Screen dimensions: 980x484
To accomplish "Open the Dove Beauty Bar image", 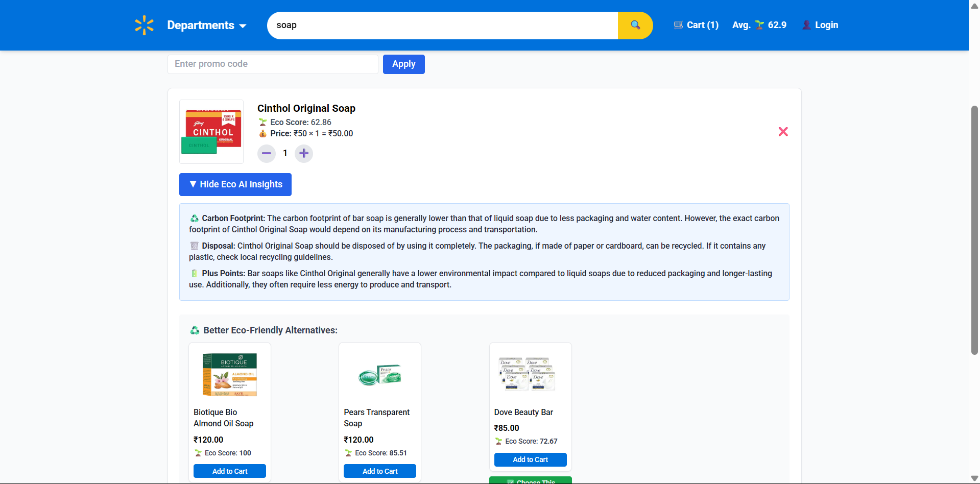I will pos(527,374).
